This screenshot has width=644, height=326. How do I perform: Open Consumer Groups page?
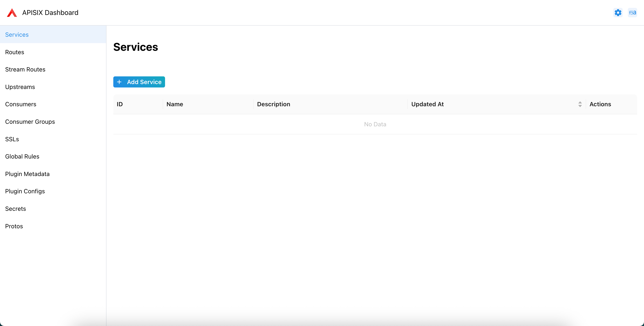[x=30, y=121]
